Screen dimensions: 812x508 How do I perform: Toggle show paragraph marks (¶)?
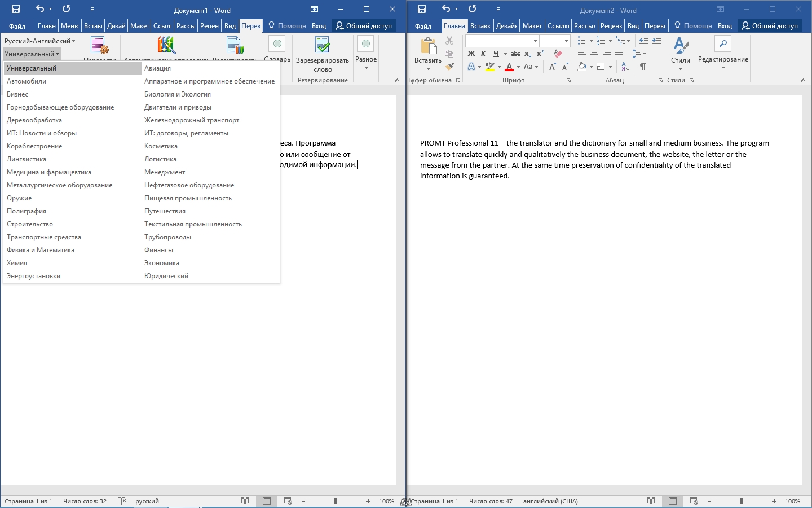[x=642, y=67]
